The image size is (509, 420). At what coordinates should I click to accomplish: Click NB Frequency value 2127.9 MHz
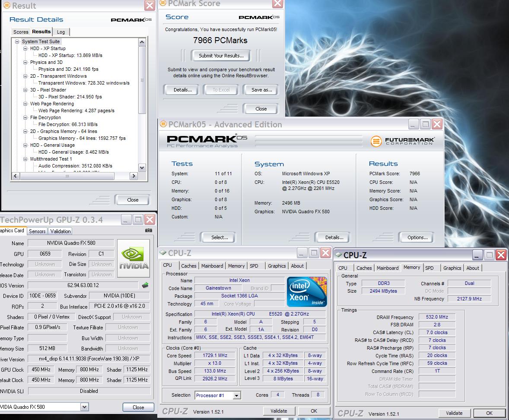pyautogui.click(x=469, y=299)
